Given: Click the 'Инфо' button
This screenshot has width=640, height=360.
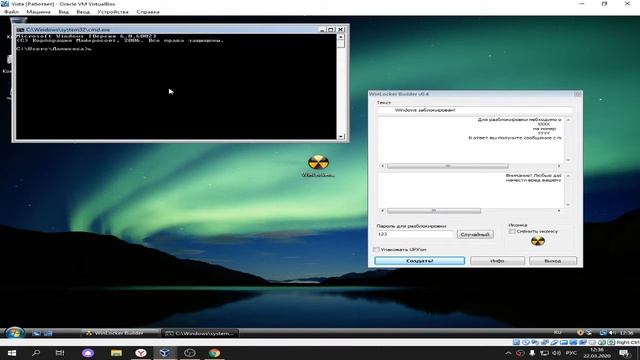Looking at the screenshot, I should [x=497, y=260].
